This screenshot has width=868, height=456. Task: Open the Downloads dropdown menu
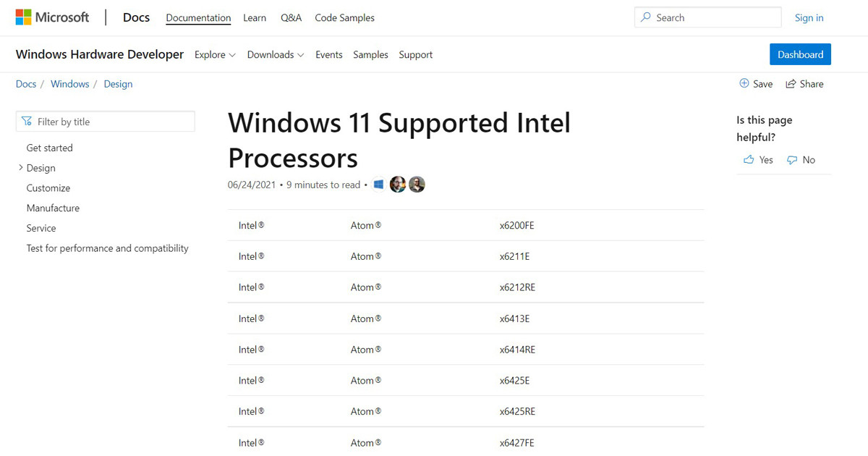[x=275, y=55]
